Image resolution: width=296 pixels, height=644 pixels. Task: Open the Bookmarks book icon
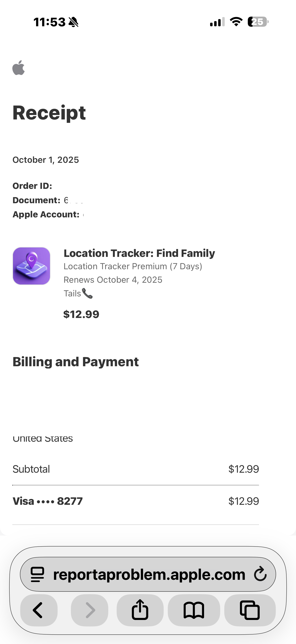coord(194,610)
